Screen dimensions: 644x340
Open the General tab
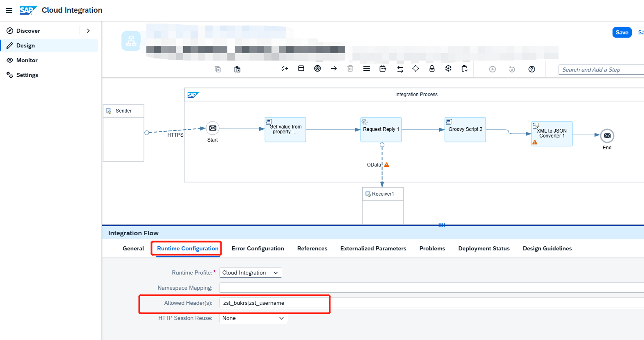133,248
